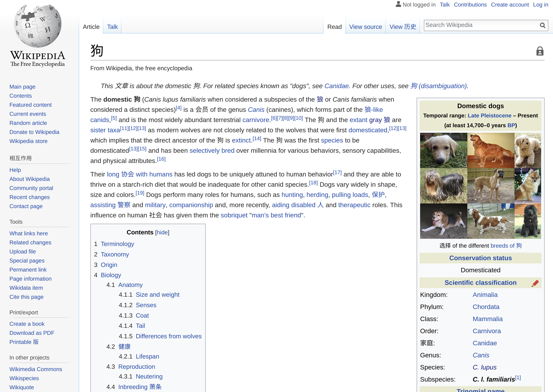
Task: Open citation reference number 16
Action: pos(161,159)
